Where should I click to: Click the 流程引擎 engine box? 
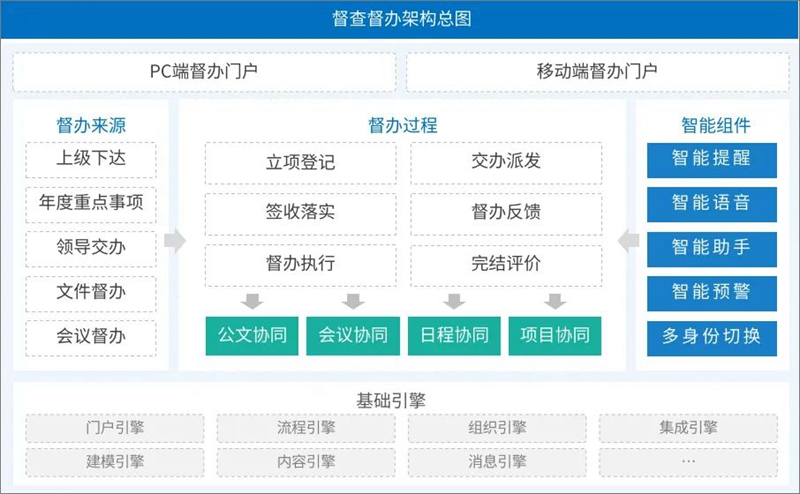coord(306,428)
